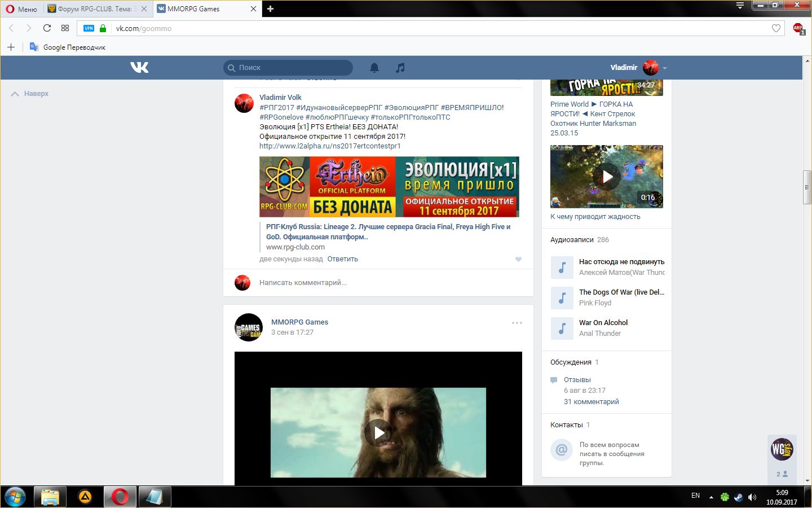Go to VK home via logo
The height and width of the screenshot is (508, 812).
pos(139,68)
